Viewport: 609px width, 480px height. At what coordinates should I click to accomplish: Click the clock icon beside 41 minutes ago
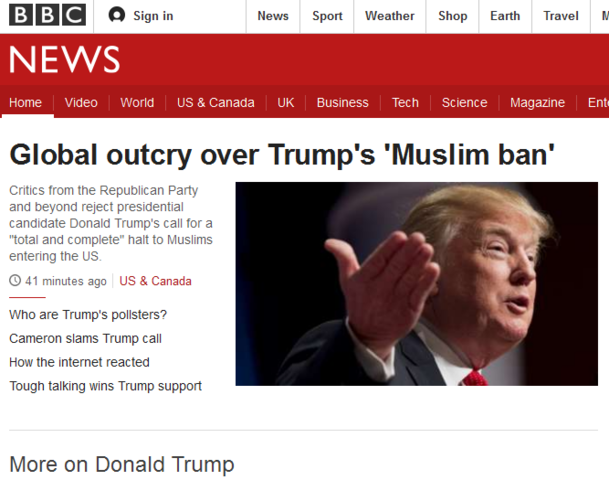(x=15, y=280)
